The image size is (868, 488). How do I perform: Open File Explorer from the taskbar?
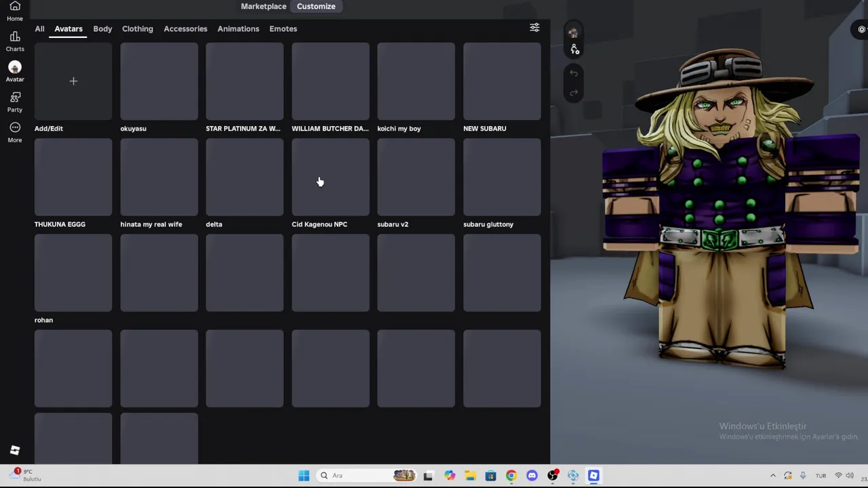(x=470, y=476)
